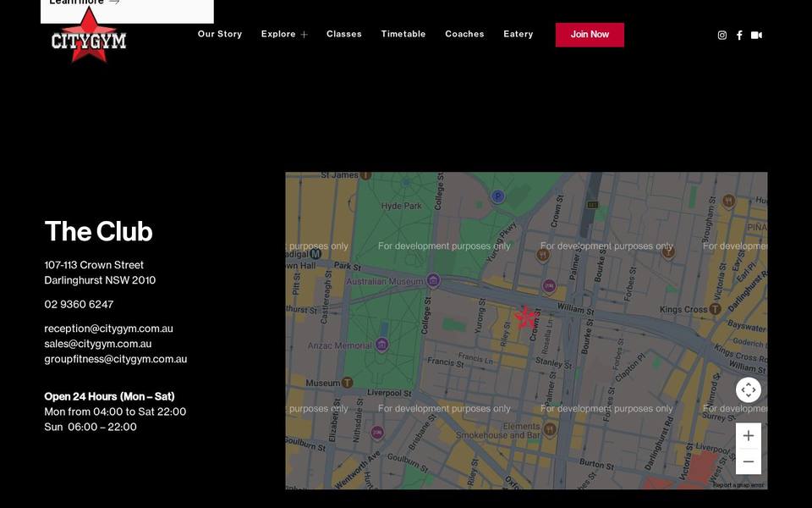812x508 pixels.
Task: Click the Australian Museum map pin
Action: tap(433, 280)
